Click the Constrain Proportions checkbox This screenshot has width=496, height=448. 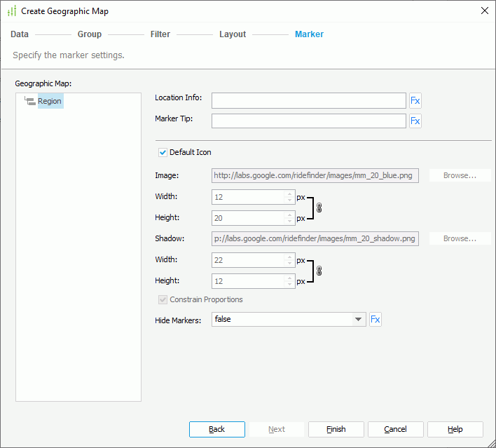pos(163,299)
